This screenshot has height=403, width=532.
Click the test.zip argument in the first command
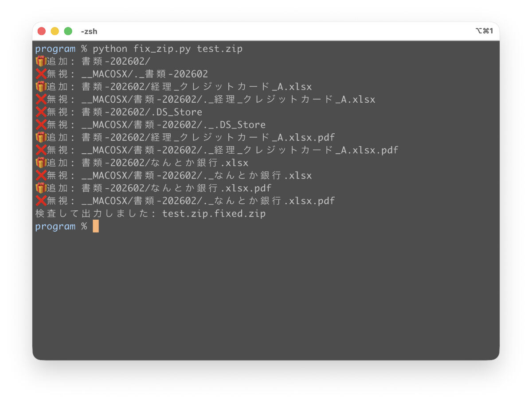click(219, 49)
